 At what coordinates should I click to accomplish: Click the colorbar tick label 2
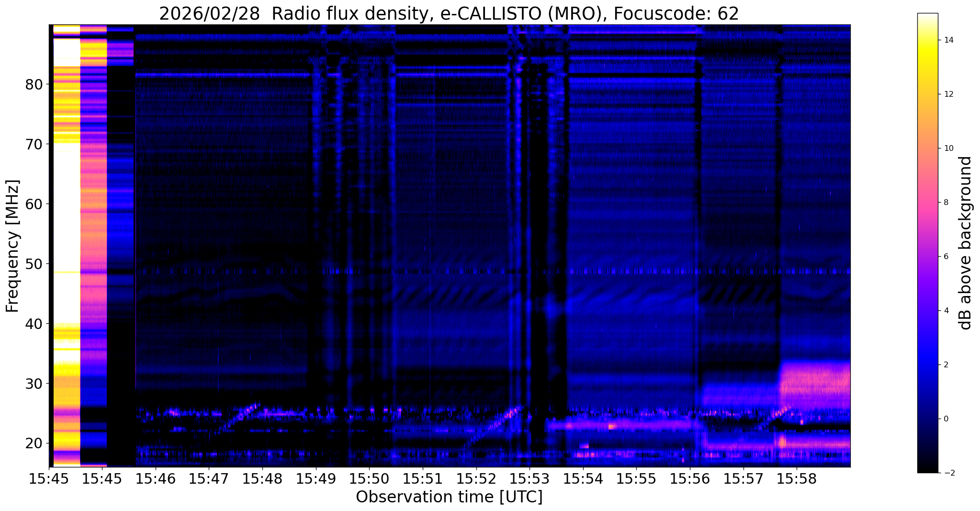point(945,365)
